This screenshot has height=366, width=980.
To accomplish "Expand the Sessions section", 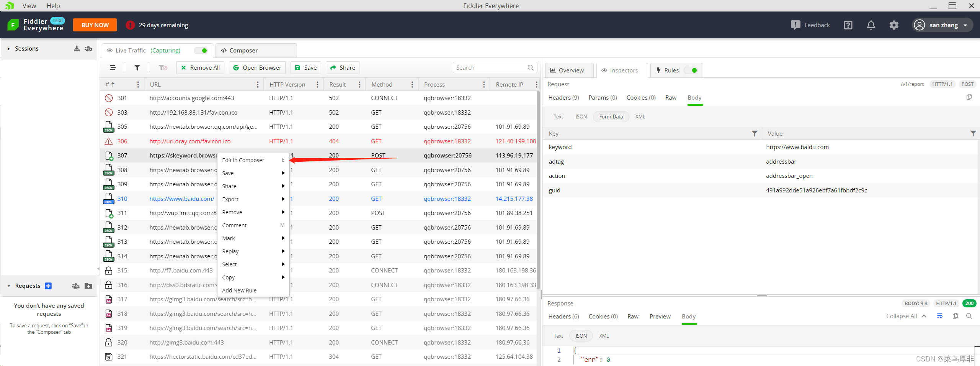I will click(8, 49).
